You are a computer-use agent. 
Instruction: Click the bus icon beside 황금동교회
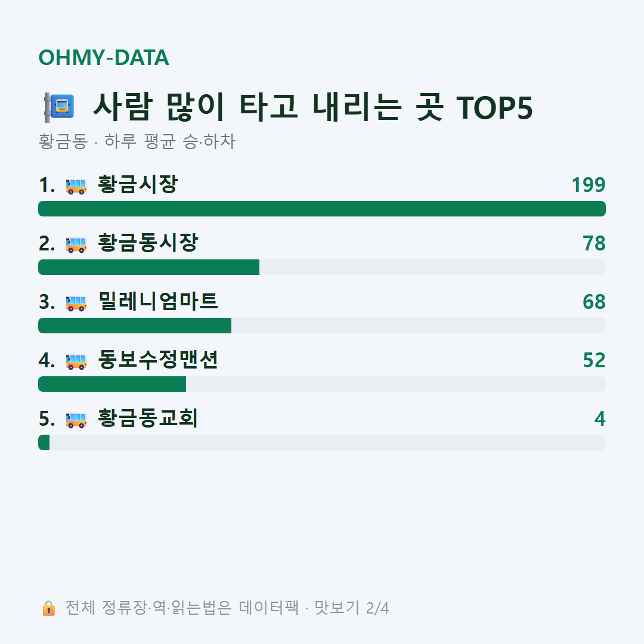(76, 420)
